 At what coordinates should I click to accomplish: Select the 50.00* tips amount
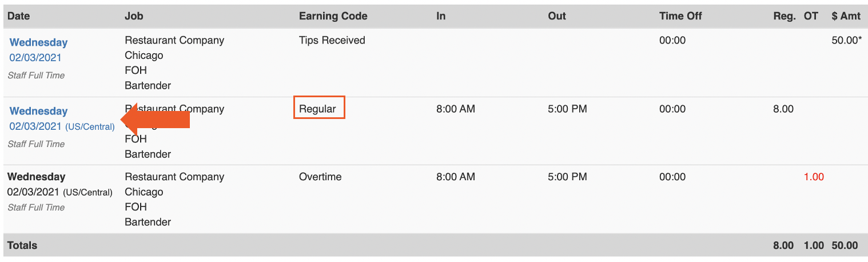pyautogui.click(x=846, y=40)
